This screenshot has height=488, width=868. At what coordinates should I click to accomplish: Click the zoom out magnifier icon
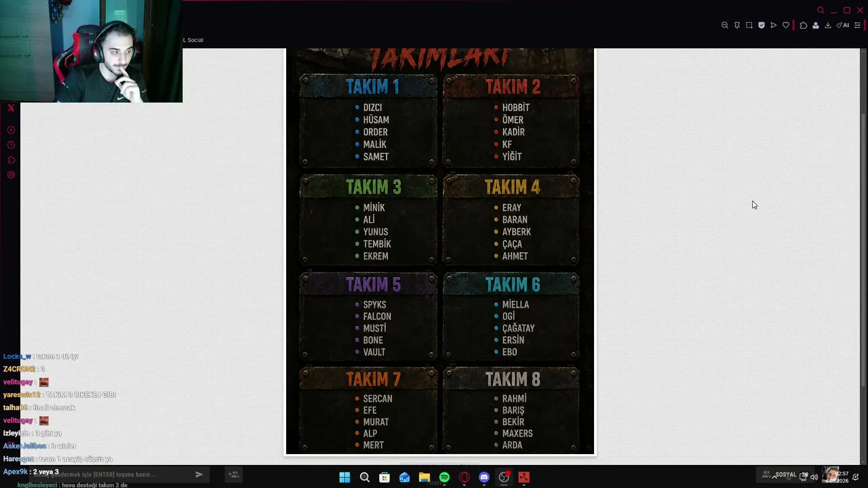pos(724,25)
